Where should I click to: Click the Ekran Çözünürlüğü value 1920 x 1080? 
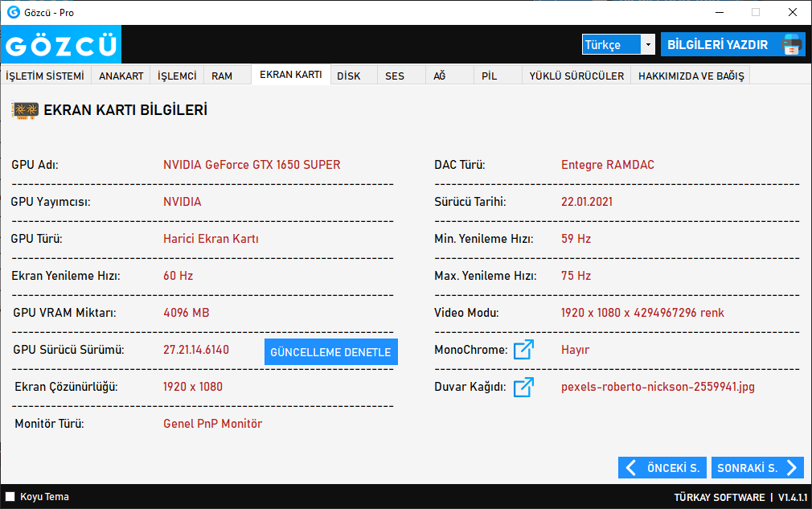pos(193,387)
